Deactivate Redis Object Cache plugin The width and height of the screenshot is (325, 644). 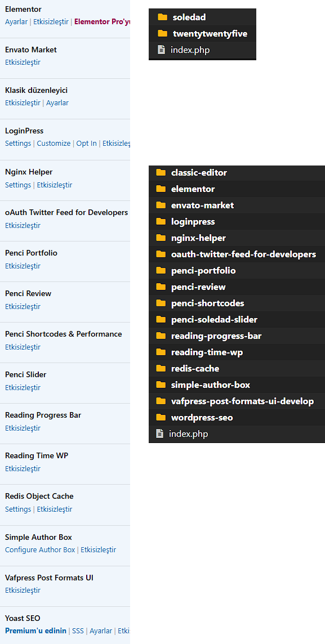point(55,509)
